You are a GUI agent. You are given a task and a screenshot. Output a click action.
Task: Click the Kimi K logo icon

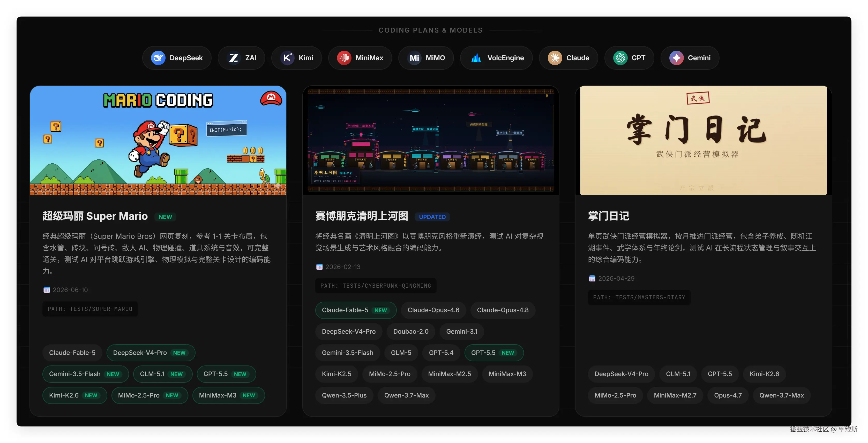(287, 58)
